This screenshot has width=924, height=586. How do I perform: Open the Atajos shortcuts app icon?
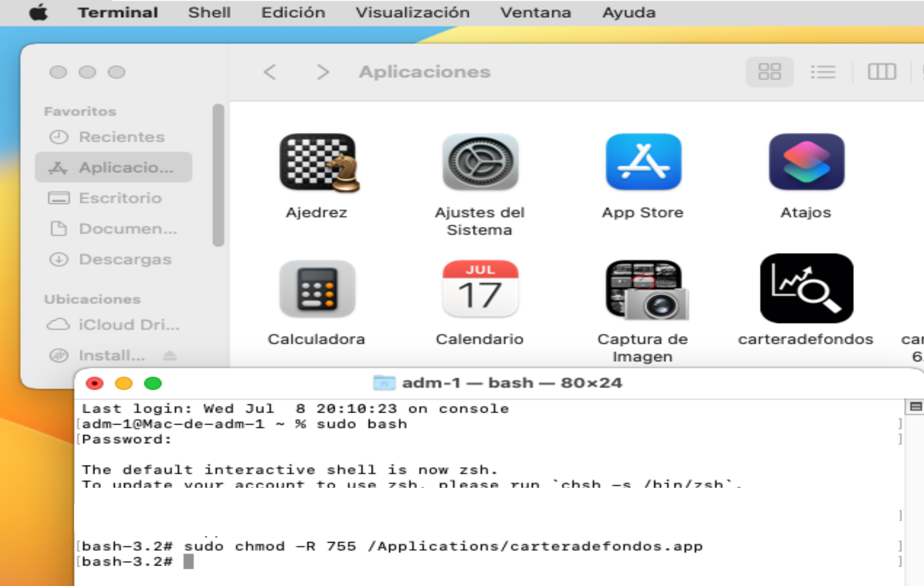tap(806, 162)
